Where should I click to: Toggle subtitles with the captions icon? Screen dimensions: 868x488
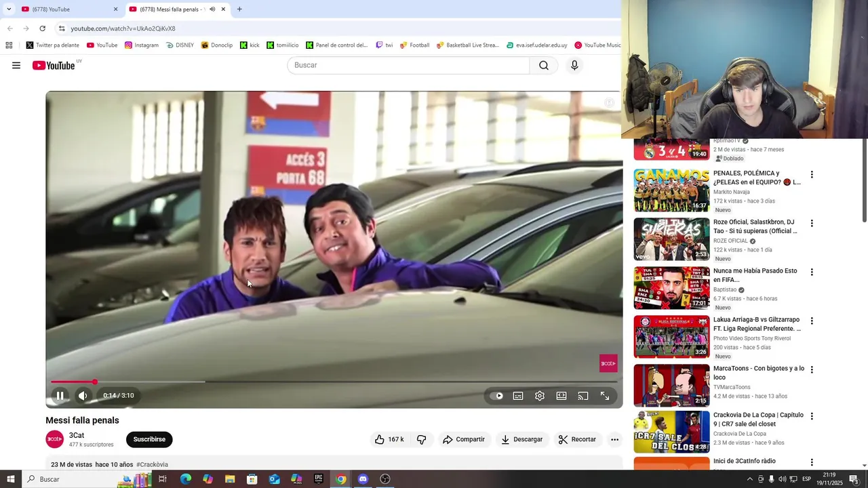(518, 396)
